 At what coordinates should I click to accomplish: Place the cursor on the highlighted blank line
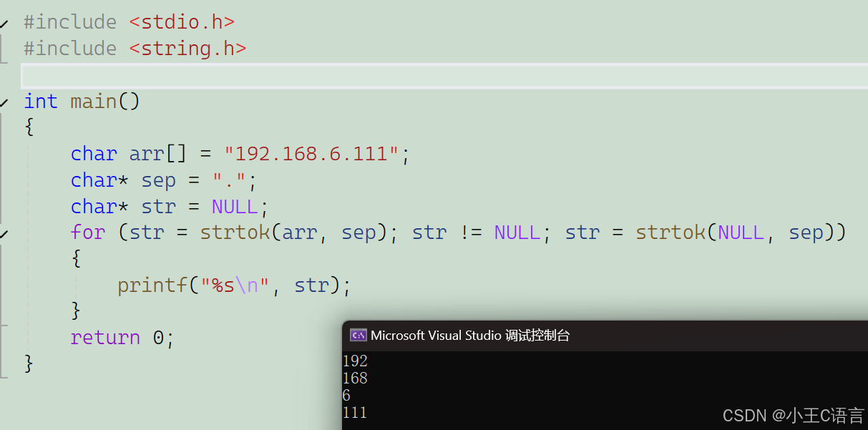coord(444,75)
